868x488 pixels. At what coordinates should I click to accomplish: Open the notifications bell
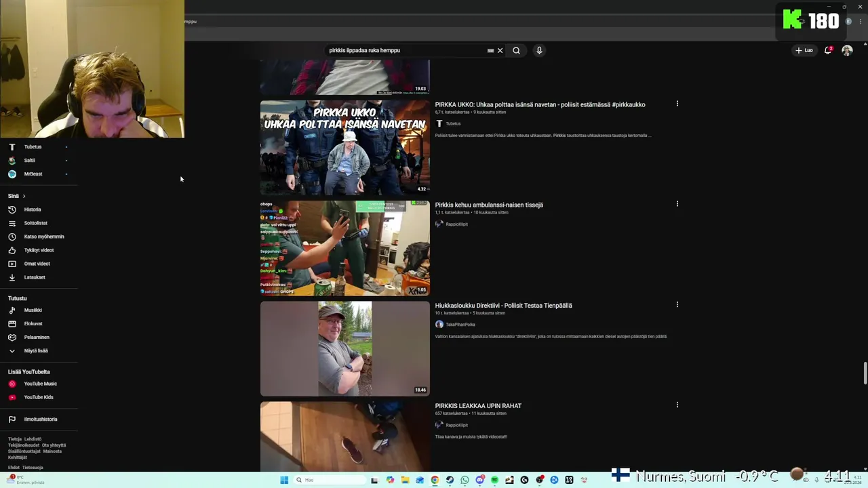(x=828, y=50)
